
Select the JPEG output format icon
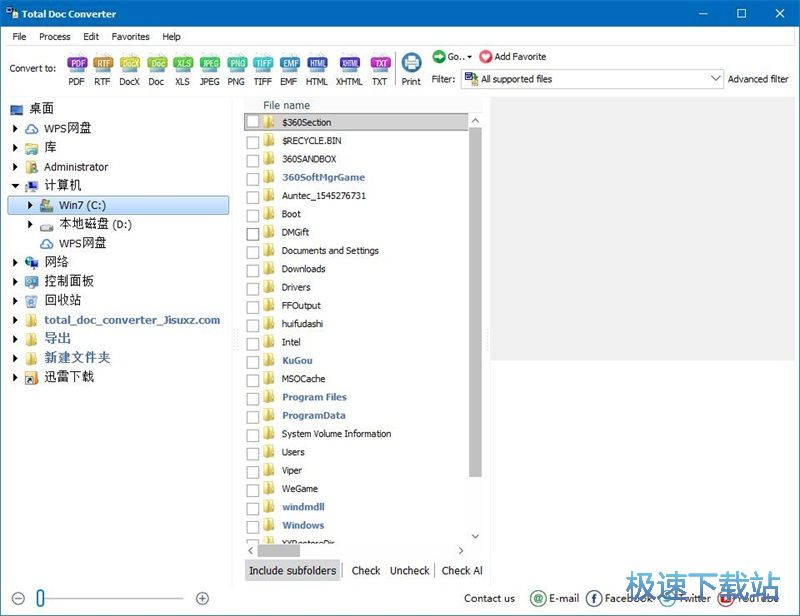click(x=210, y=63)
